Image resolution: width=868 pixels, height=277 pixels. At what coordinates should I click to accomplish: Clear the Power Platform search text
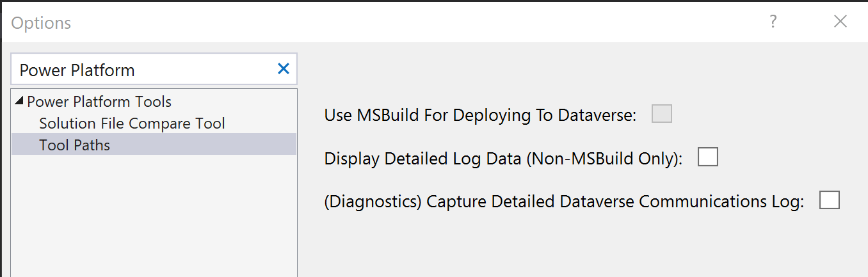point(283,69)
